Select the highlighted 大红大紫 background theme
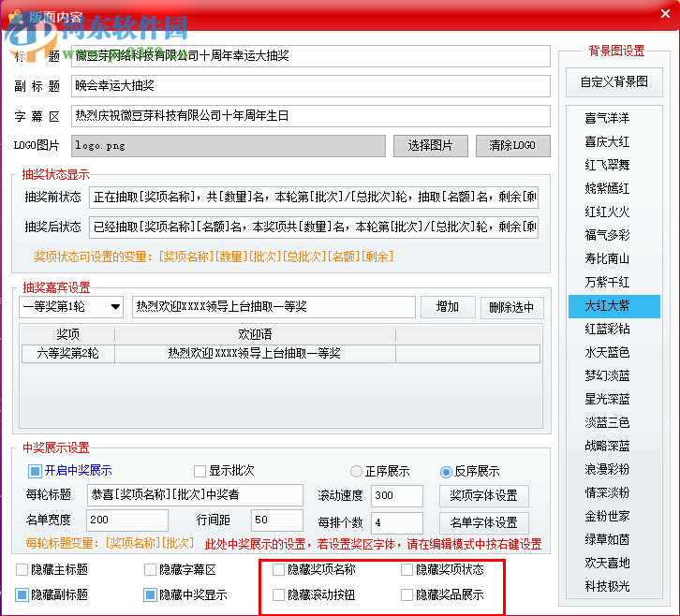The height and width of the screenshot is (616, 680). (614, 306)
